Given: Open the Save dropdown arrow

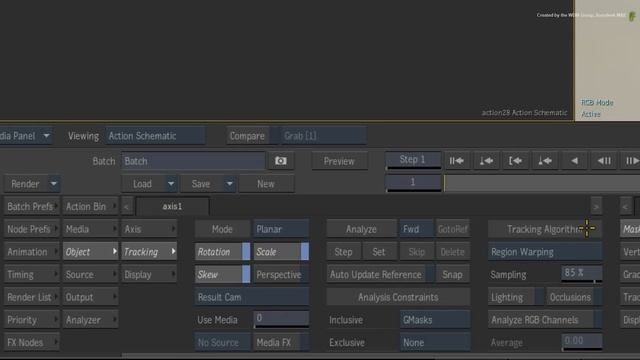Looking at the screenshot, I should 230,184.
